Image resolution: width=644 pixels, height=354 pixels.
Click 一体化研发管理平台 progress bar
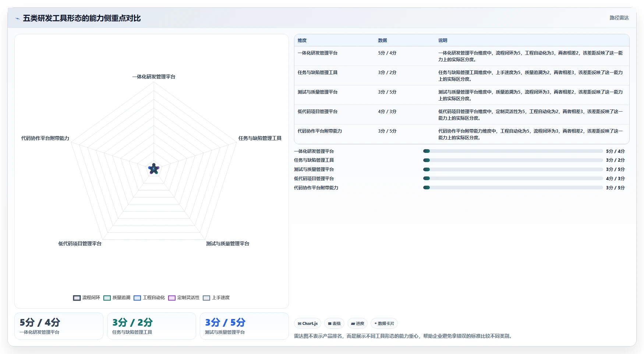pos(513,151)
